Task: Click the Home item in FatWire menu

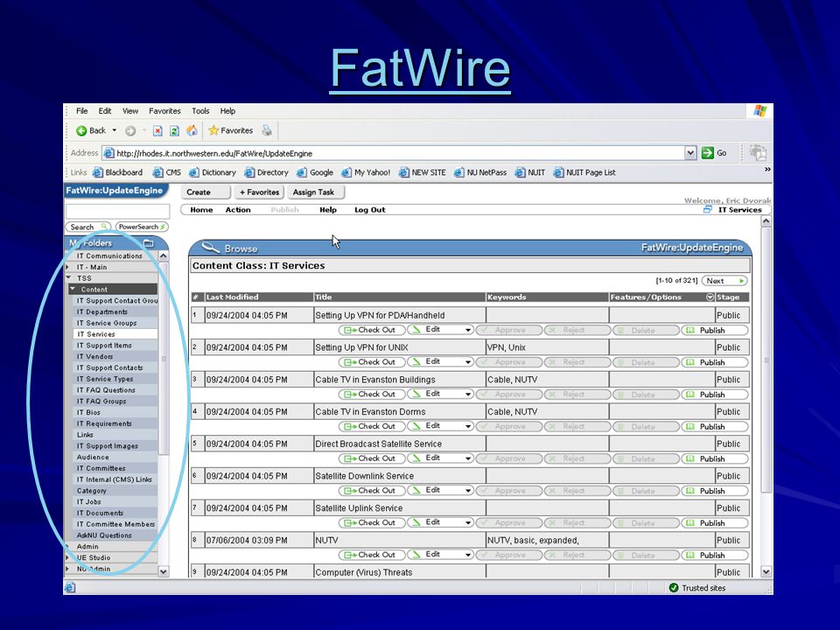Action: 201,209
